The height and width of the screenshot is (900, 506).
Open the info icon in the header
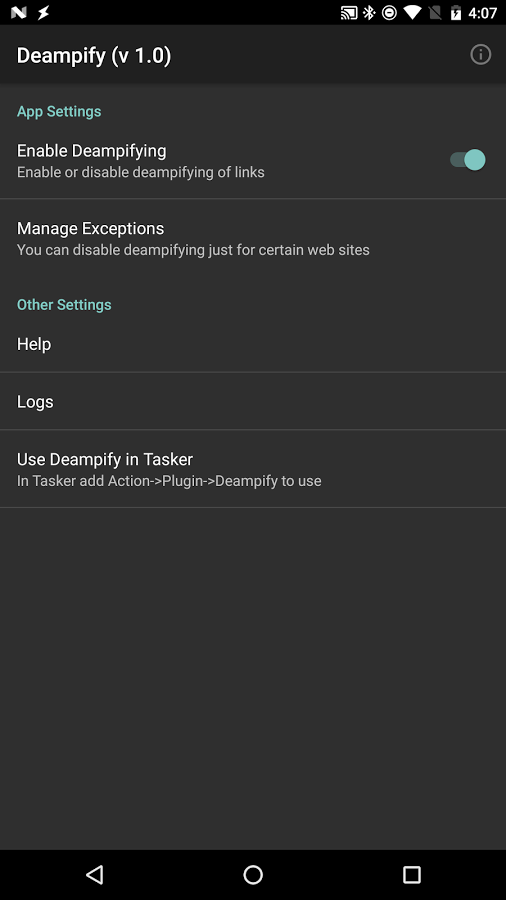pyautogui.click(x=481, y=55)
